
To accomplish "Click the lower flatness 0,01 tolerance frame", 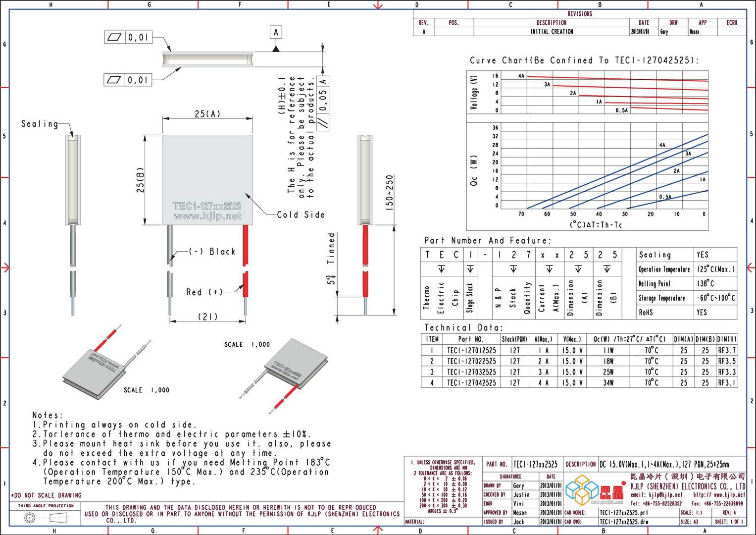I will [x=128, y=79].
